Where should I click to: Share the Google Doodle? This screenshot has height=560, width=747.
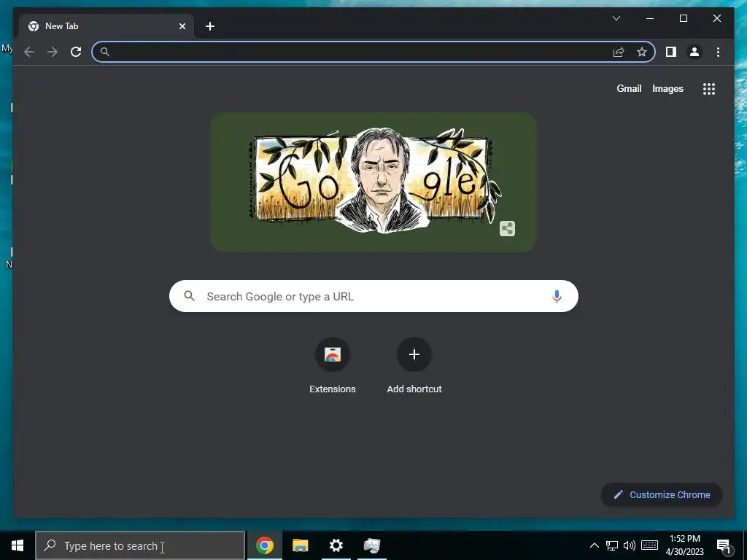(x=508, y=228)
